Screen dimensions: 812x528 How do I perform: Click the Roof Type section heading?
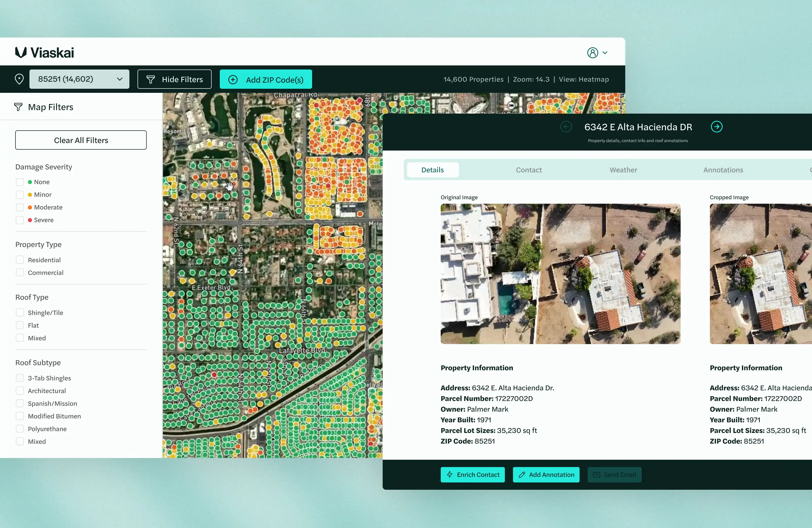32,297
